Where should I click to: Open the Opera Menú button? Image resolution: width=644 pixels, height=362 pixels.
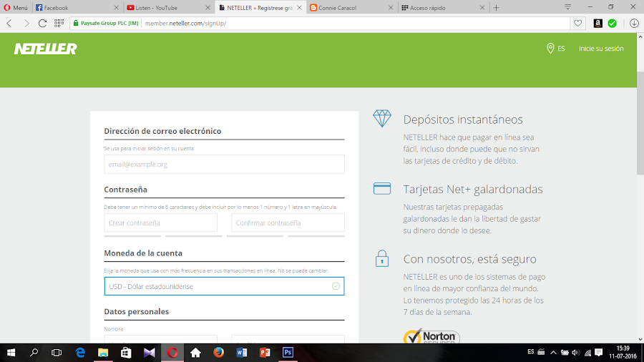click(x=16, y=7)
